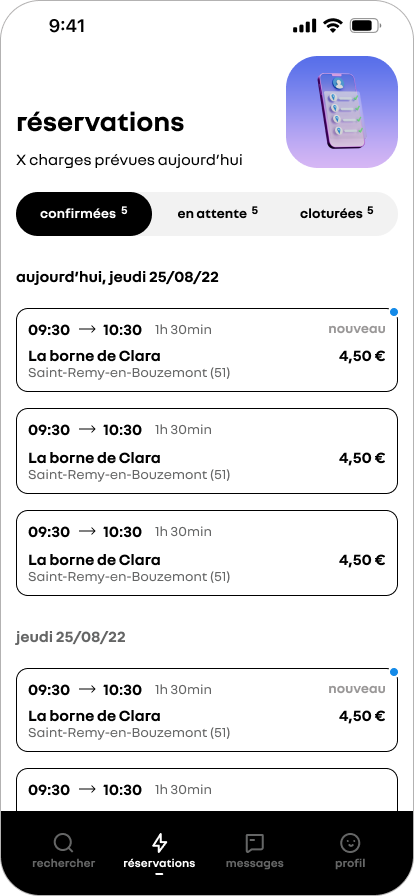Open the profil smiley icon
This screenshot has width=414, height=896.
click(x=350, y=842)
